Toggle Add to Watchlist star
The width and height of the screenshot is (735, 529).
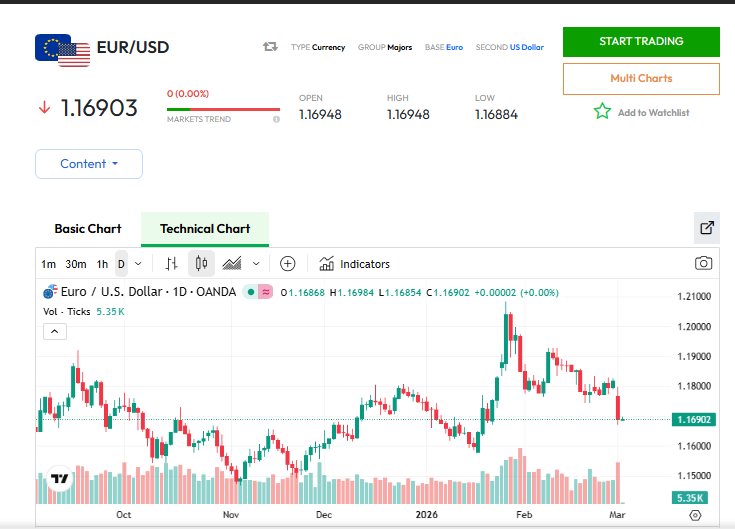(602, 112)
